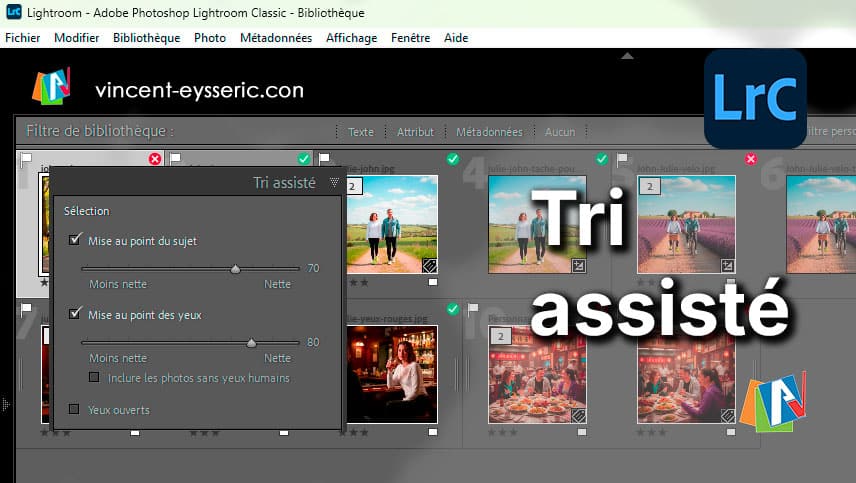Open the Bibliothèque menu
The width and height of the screenshot is (856, 483).
(x=146, y=38)
